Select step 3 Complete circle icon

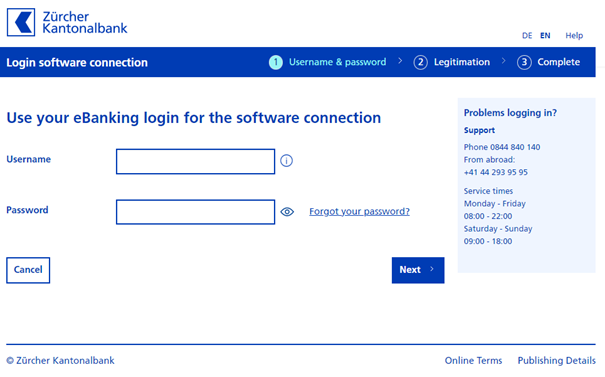click(x=524, y=62)
